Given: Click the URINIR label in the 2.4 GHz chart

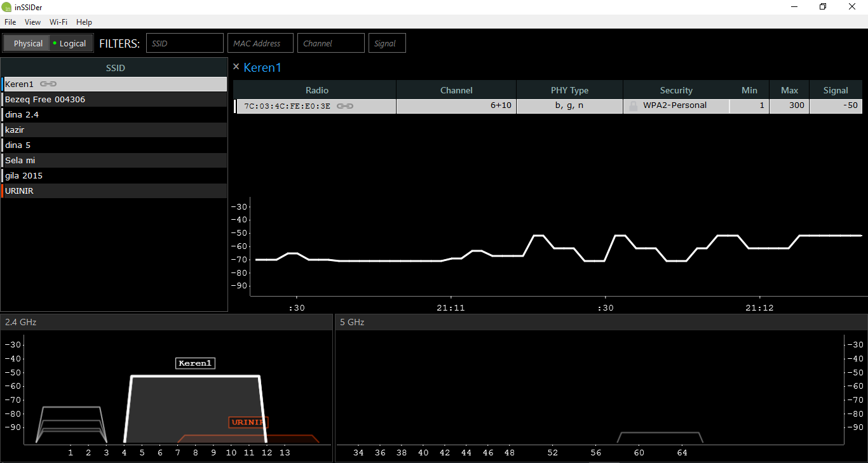Looking at the screenshot, I should click(x=248, y=422).
